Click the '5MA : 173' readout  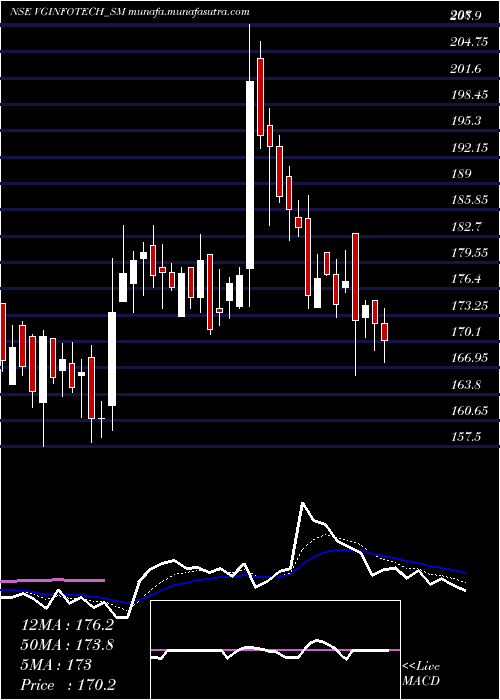point(56,665)
